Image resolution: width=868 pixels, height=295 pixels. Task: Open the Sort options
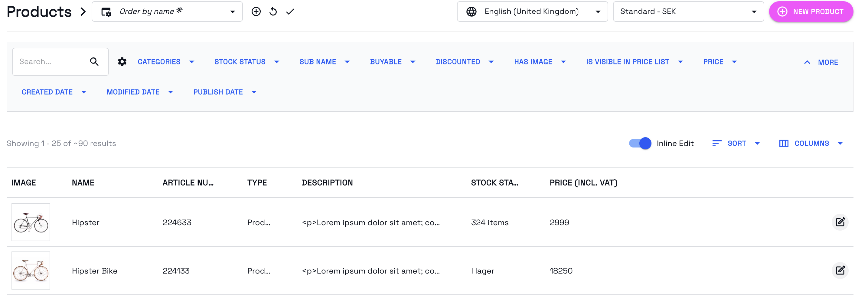[x=736, y=144]
